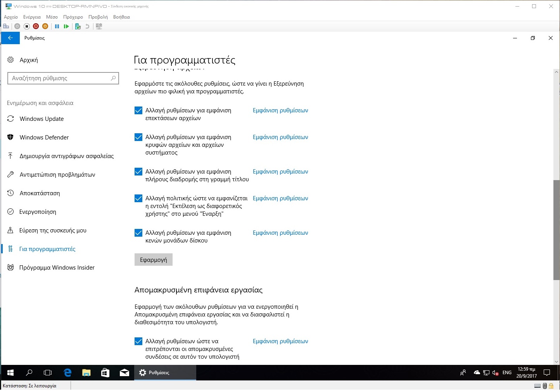Click Εμφάνιση ρυθμίσεων for run-as-different-user policy
Viewport: 560px width, 392px height.
[x=280, y=198]
